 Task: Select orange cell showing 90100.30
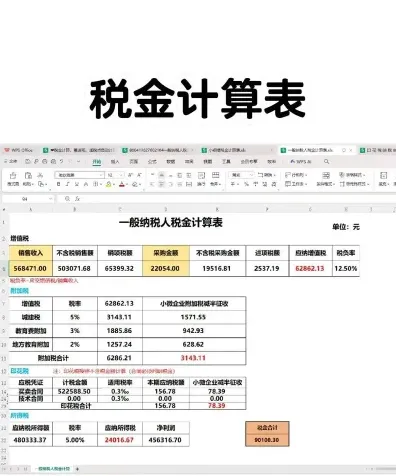(267, 440)
